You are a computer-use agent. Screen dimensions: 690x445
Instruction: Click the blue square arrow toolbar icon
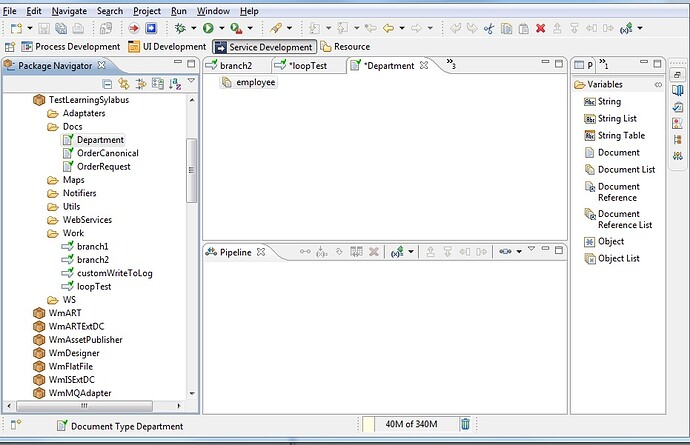151,29
